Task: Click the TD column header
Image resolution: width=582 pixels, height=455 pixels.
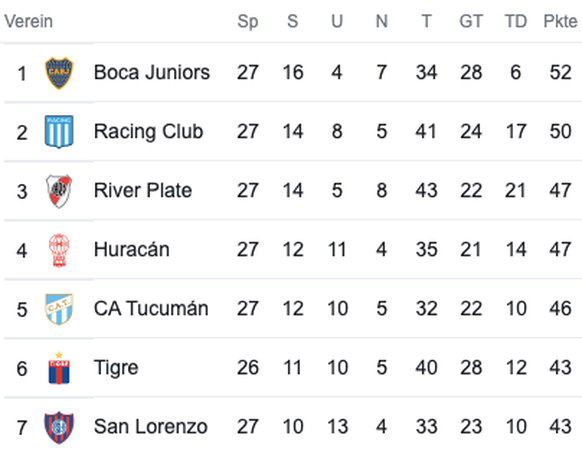Action: (x=516, y=21)
